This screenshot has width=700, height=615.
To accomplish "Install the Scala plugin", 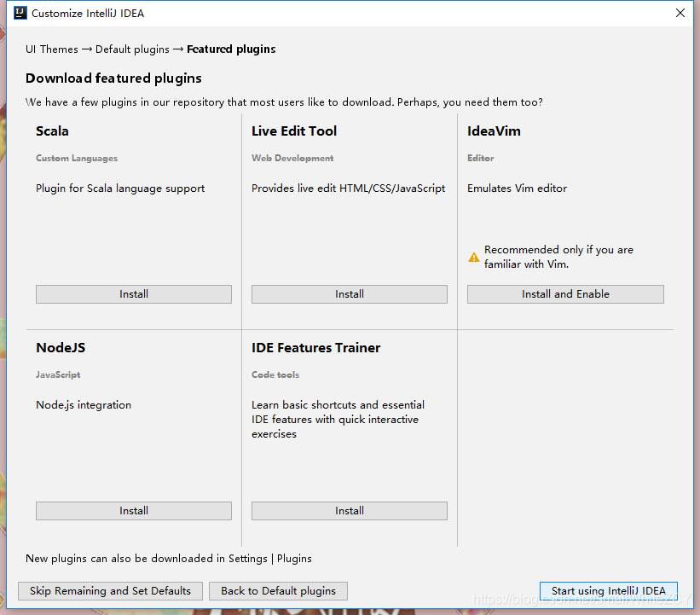I will click(x=134, y=294).
